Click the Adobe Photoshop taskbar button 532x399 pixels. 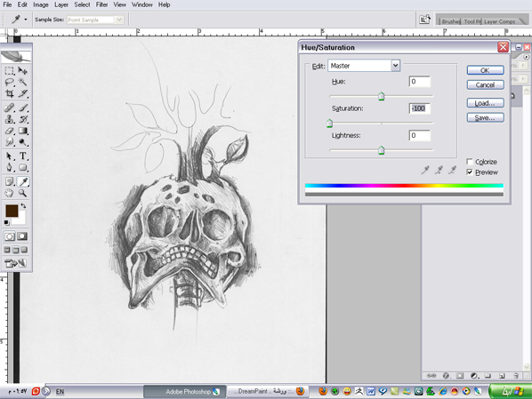click(185, 392)
